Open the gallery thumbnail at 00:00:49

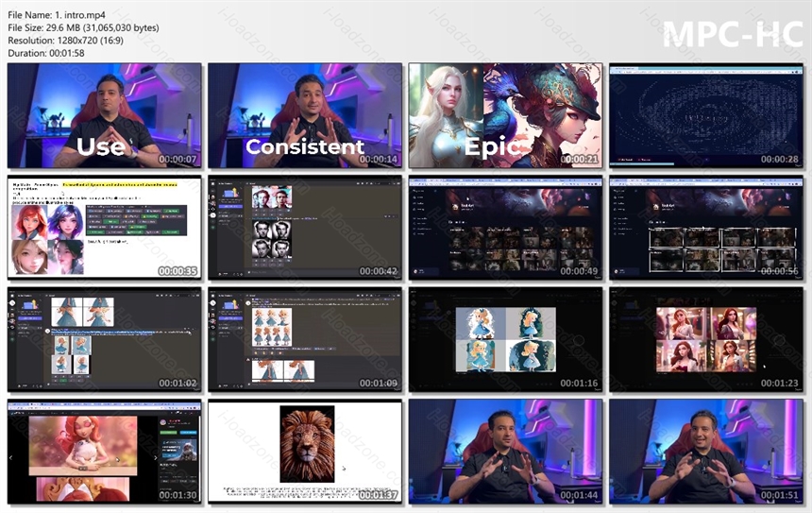coord(505,228)
